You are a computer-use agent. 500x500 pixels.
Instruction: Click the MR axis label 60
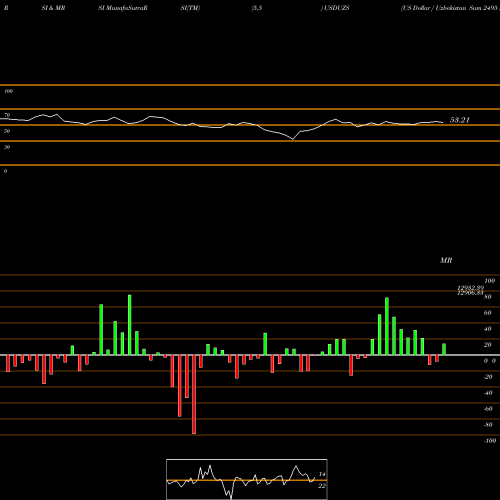pyautogui.click(x=487, y=313)
